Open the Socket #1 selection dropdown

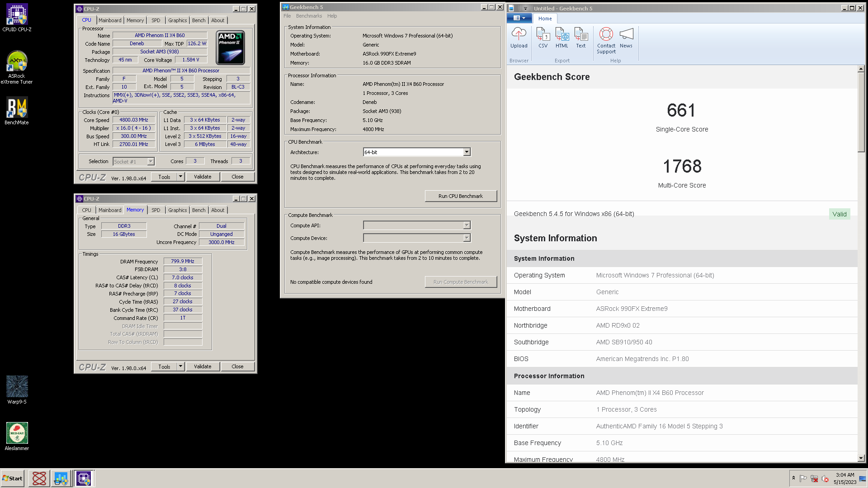(x=151, y=161)
